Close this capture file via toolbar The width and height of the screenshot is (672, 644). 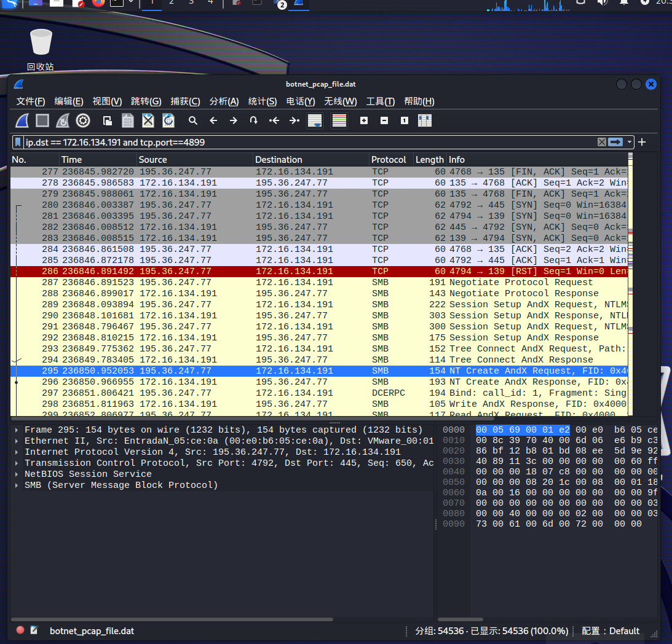(148, 121)
